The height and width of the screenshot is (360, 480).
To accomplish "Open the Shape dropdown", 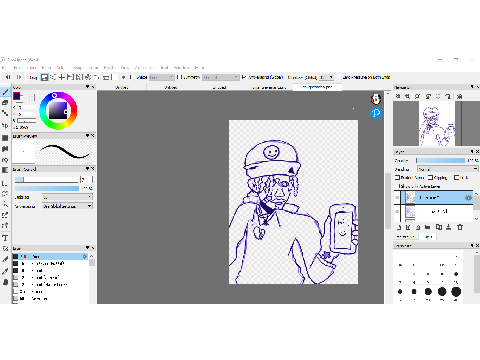I will [162, 77].
